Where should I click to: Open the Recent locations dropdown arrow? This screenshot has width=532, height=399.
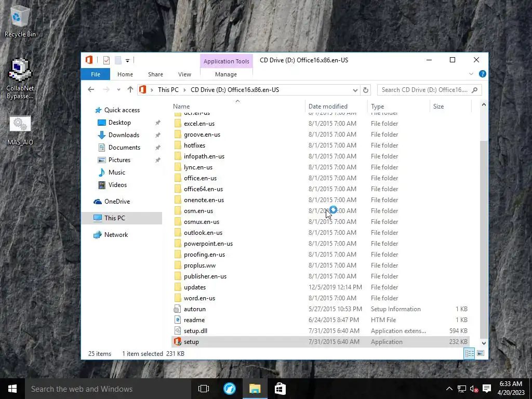(118, 90)
